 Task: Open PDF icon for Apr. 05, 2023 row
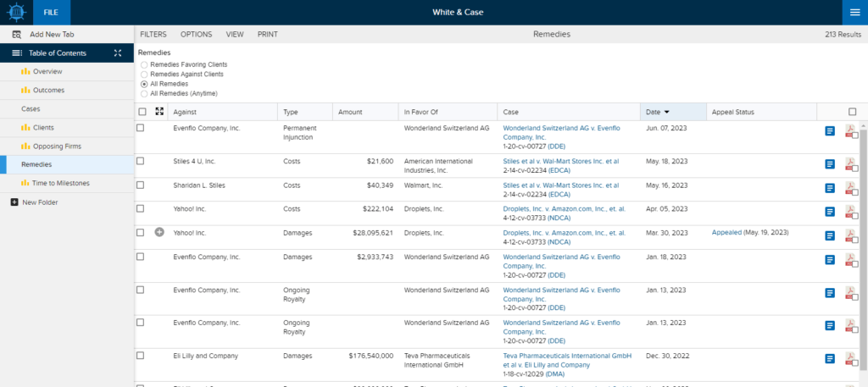pos(849,212)
